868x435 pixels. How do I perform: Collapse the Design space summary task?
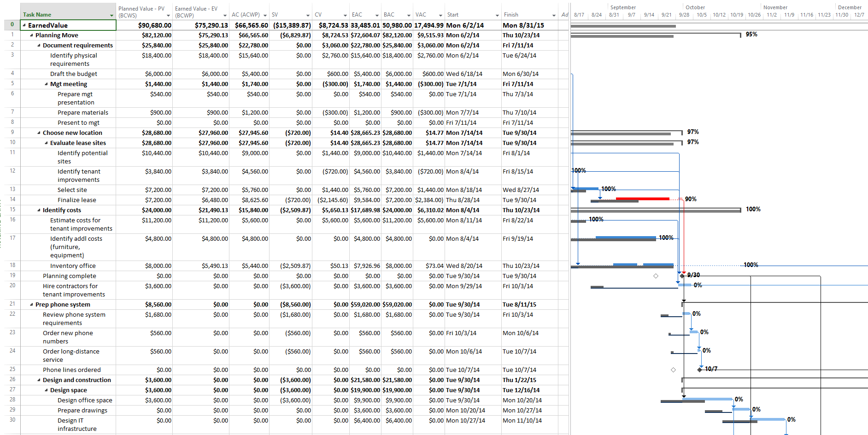pos(46,390)
